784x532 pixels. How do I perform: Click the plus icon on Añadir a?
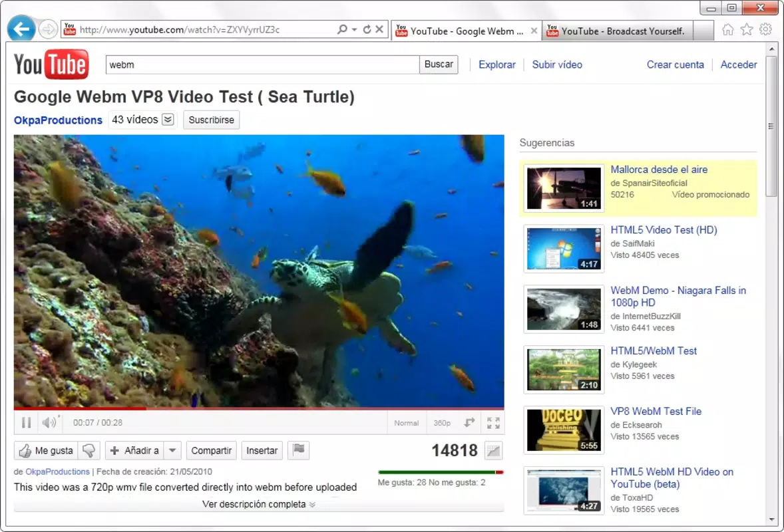114,451
